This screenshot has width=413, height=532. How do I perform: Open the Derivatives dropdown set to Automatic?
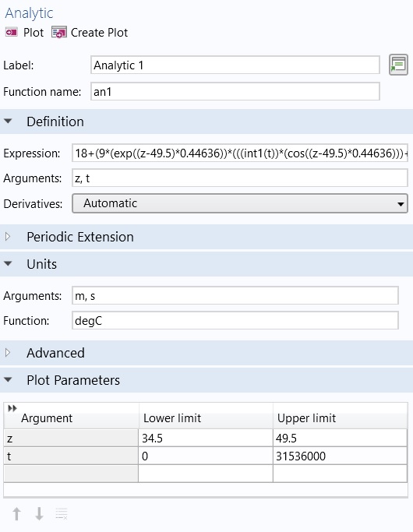[x=239, y=203]
